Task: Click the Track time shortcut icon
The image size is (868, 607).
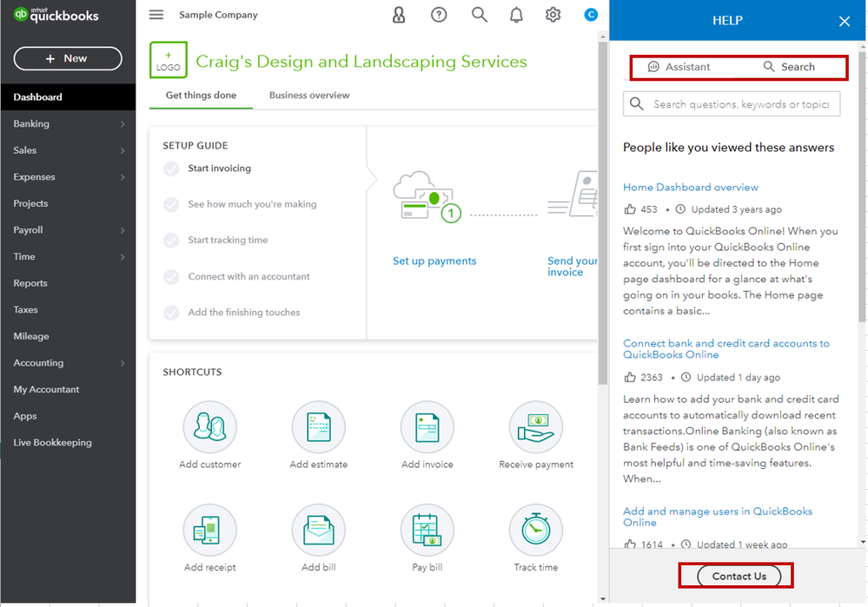Action: point(536,530)
